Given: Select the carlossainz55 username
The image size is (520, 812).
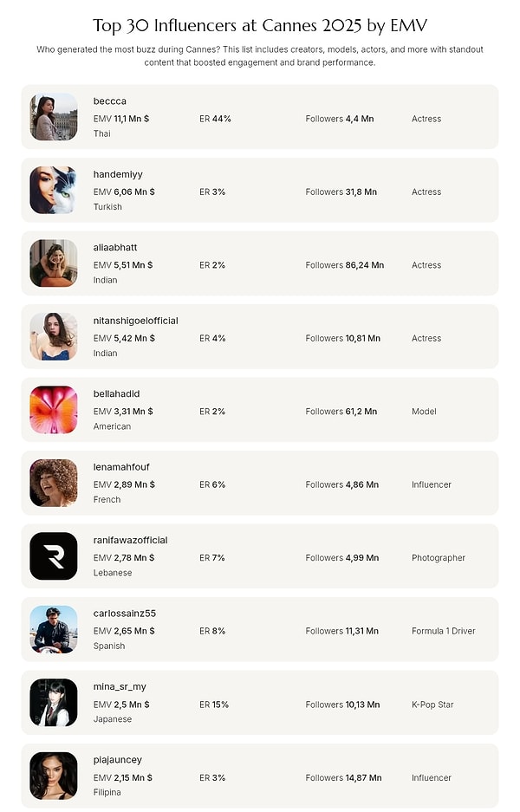Looking at the screenshot, I should [x=124, y=614].
